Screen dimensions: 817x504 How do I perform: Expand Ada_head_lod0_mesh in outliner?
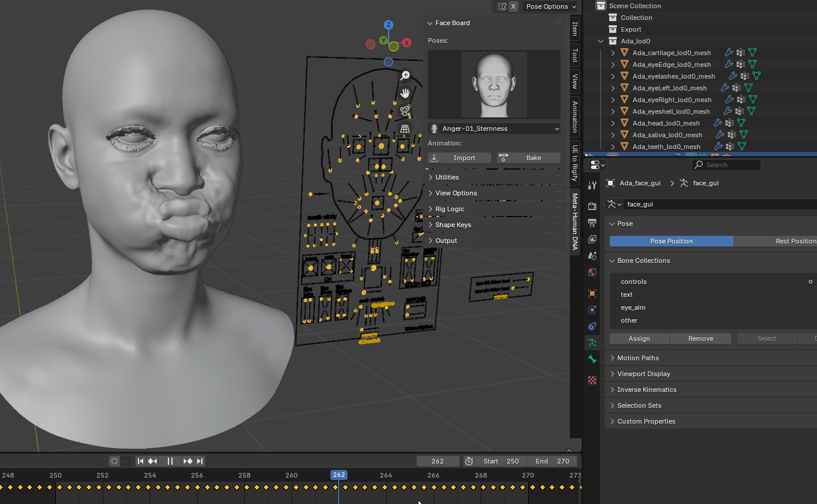tap(613, 123)
